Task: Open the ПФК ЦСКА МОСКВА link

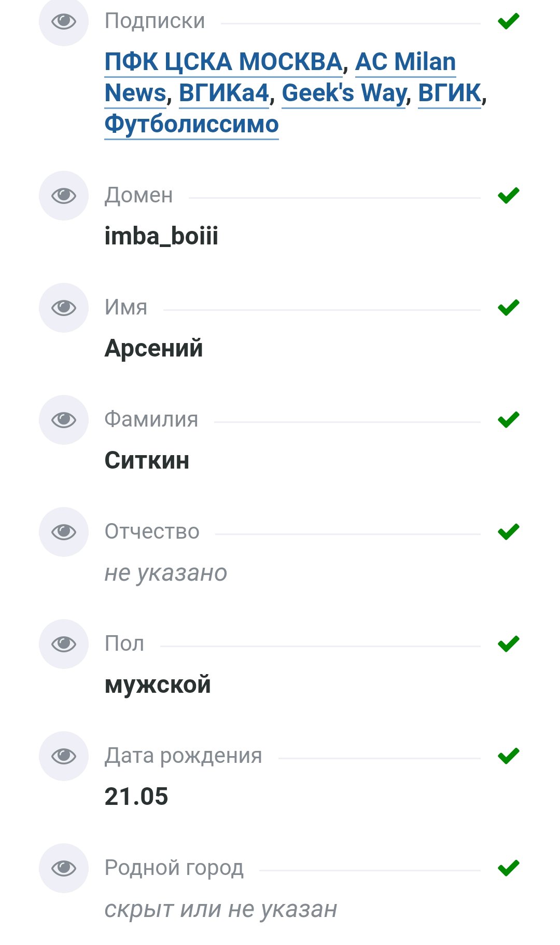Action: pyautogui.click(x=223, y=62)
